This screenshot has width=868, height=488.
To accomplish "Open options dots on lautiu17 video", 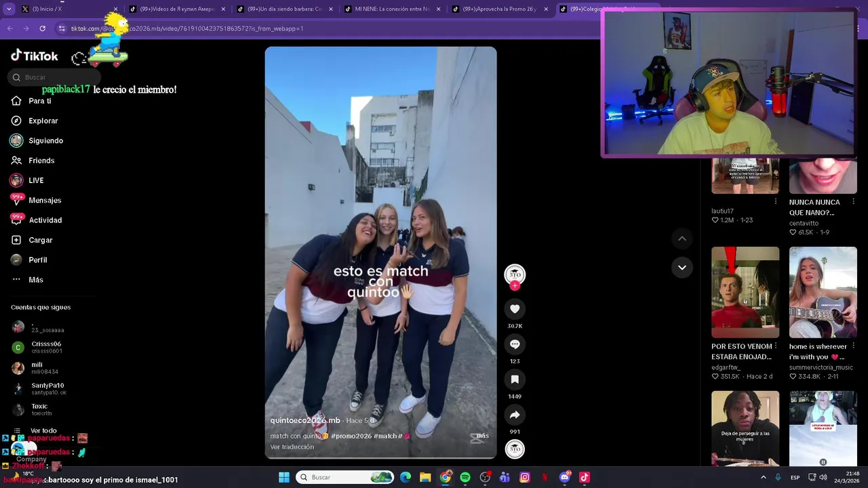I will coord(776,201).
